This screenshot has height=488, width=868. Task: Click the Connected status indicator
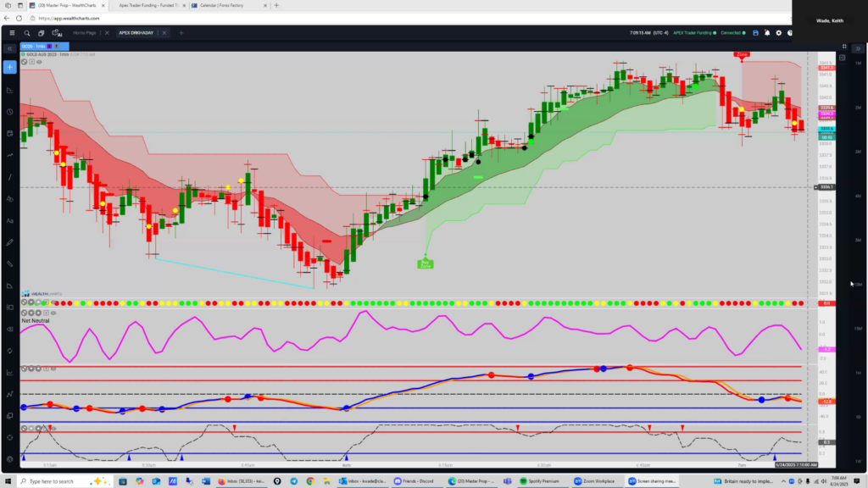[x=733, y=33]
